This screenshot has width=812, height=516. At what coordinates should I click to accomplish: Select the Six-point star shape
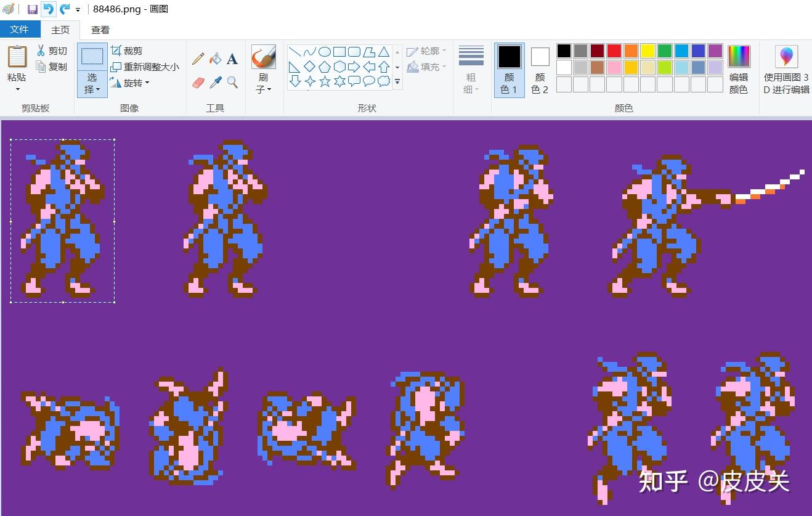pyautogui.click(x=339, y=81)
